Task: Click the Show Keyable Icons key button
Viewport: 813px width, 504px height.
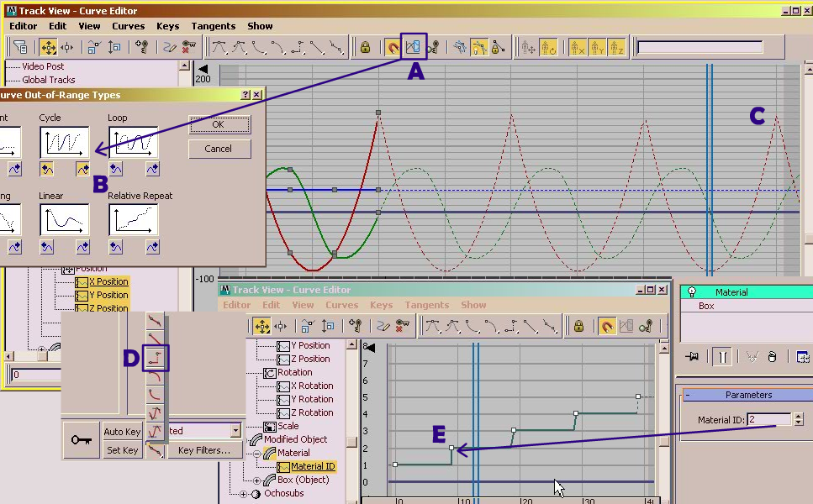Action: (x=434, y=48)
